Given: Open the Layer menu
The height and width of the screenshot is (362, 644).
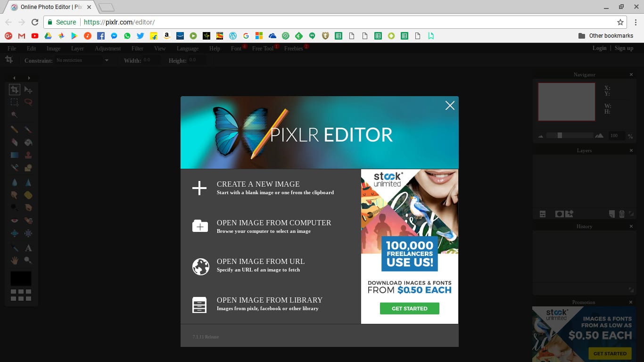Looking at the screenshot, I should point(77,49).
